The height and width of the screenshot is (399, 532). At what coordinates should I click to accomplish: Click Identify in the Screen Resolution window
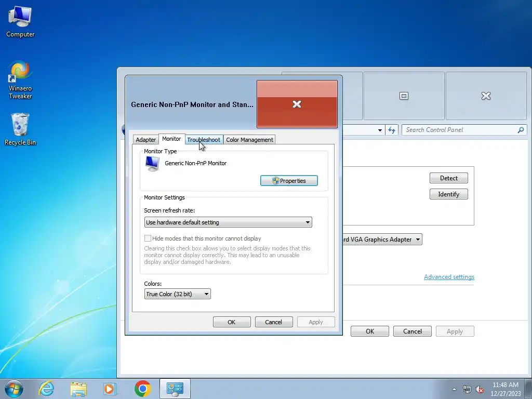click(448, 194)
